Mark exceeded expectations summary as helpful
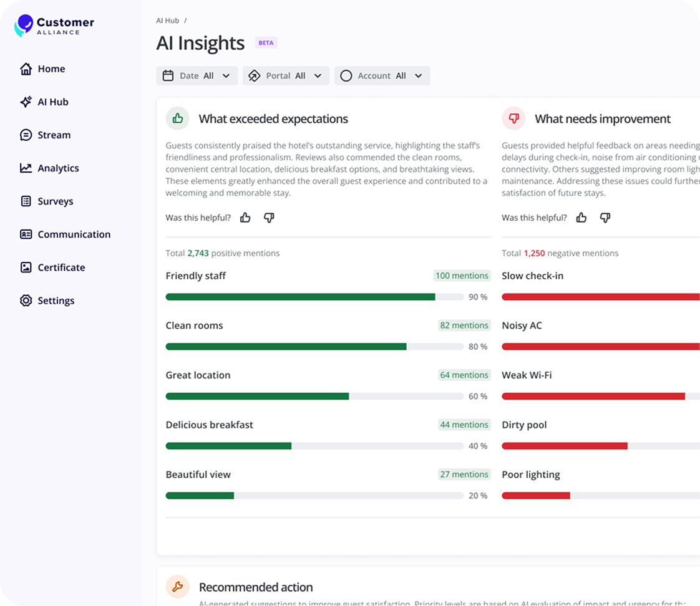This screenshot has width=700, height=606. click(x=245, y=218)
